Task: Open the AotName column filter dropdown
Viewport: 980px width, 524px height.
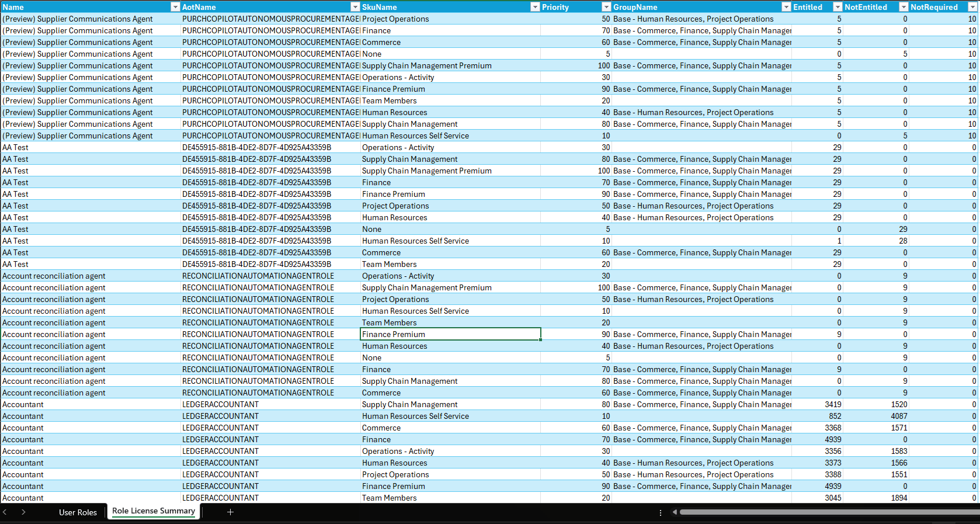Action: [355, 7]
